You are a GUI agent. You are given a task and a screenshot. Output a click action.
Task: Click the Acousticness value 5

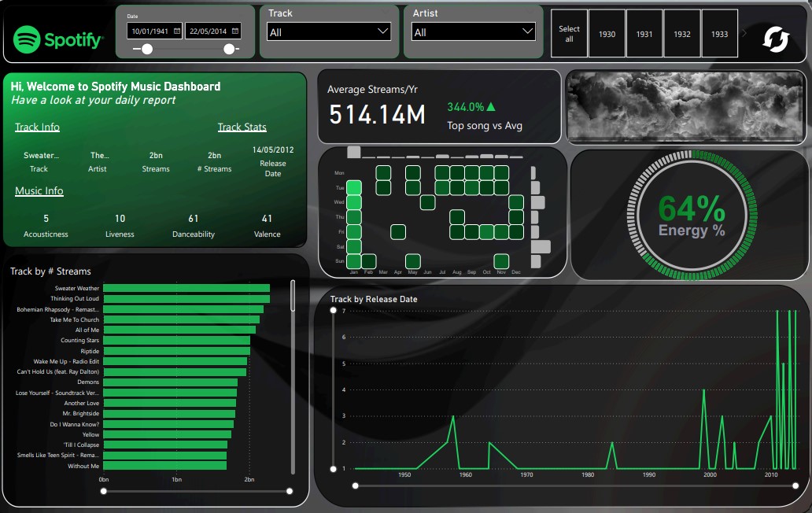(x=46, y=219)
